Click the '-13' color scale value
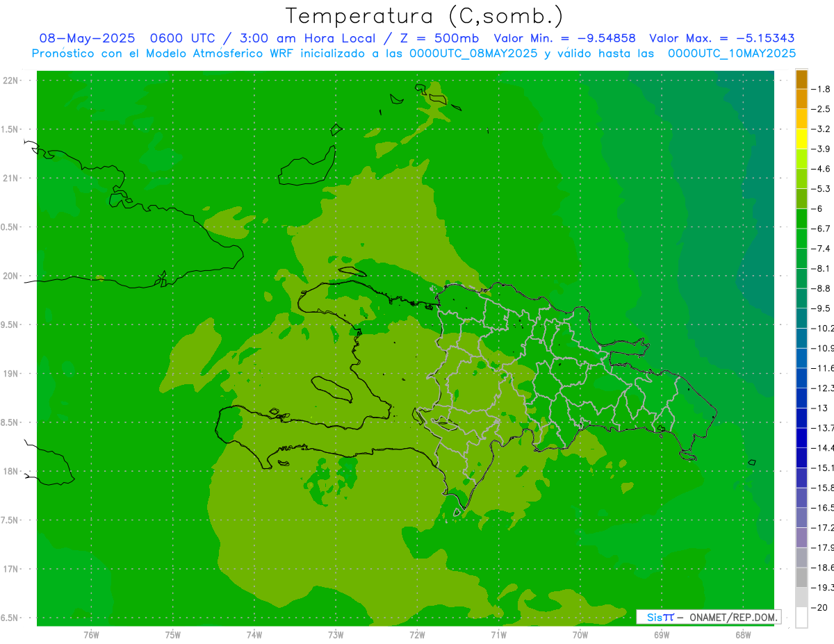 pos(819,408)
